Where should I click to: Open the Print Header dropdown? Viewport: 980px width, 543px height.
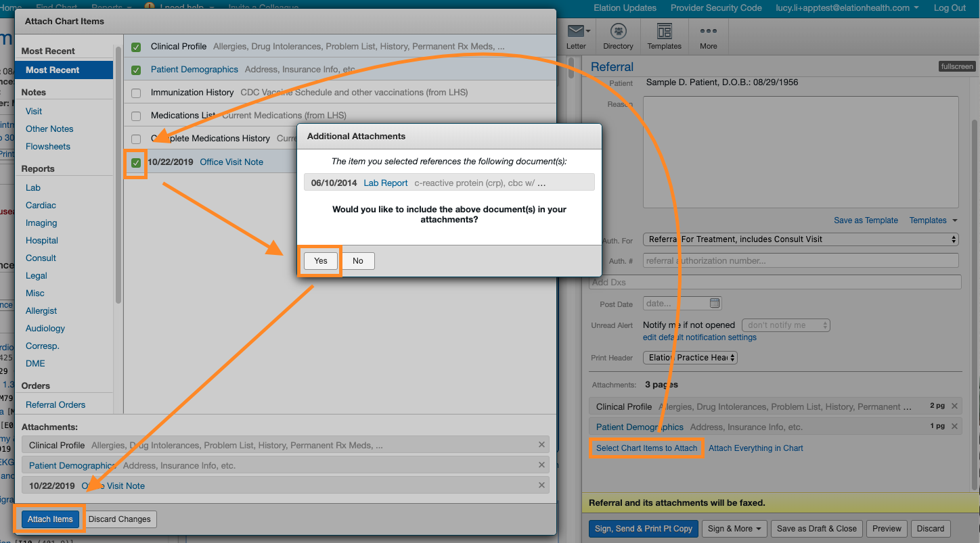[x=690, y=358]
